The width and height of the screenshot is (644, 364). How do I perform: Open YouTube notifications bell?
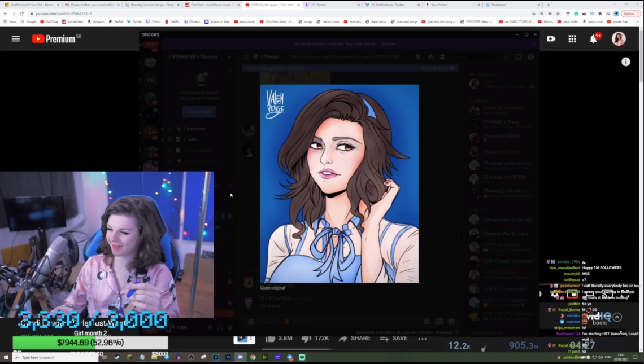pos(594,38)
